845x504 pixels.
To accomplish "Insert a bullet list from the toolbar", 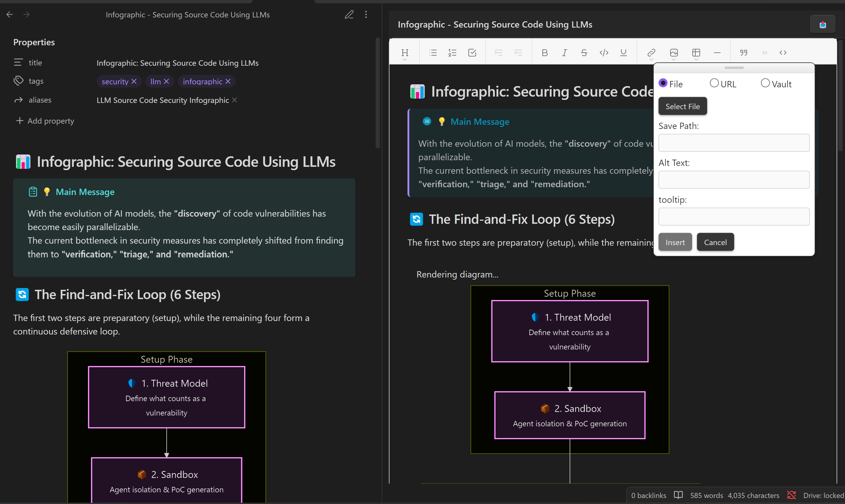I will (x=433, y=52).
